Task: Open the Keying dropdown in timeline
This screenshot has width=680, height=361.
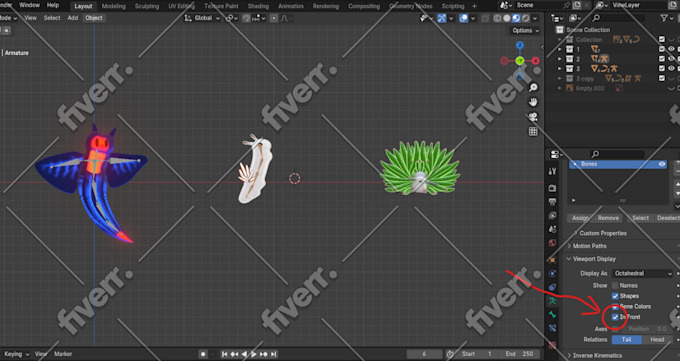Action: coord(15,354)
